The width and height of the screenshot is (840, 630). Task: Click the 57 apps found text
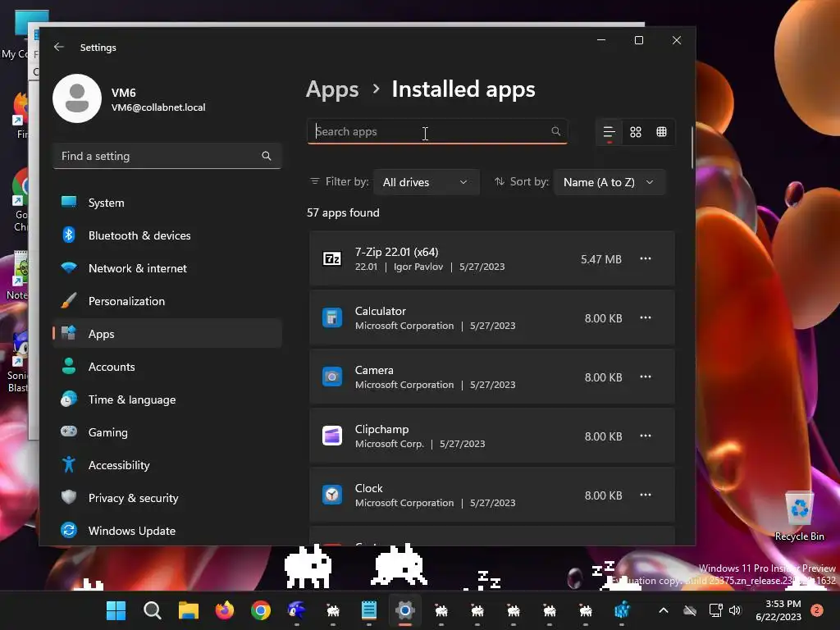[x=343, y=212]
